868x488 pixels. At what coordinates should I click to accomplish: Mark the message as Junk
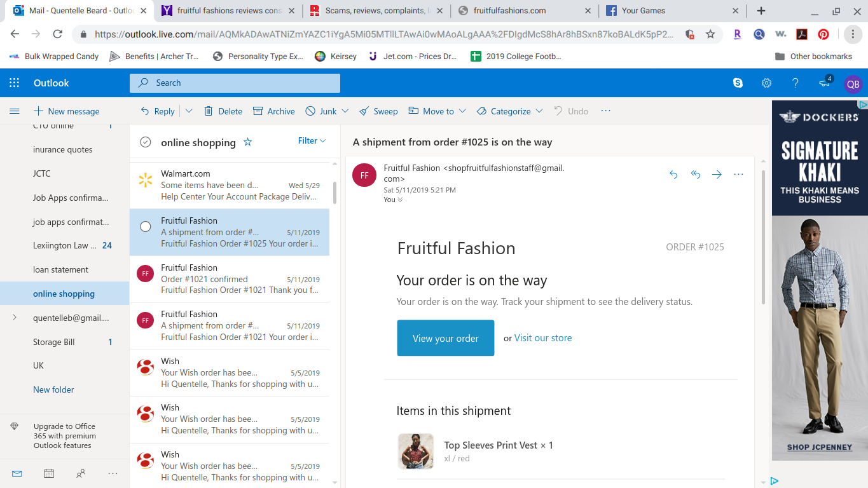321,111
